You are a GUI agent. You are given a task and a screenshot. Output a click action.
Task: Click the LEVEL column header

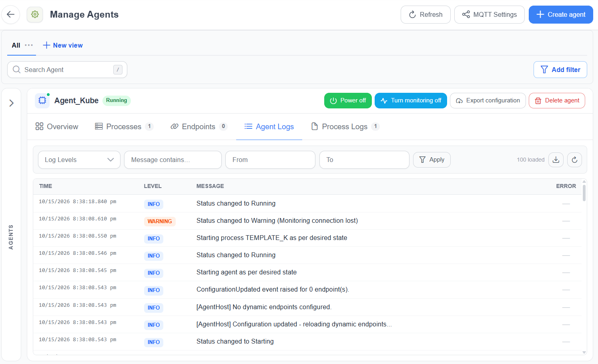(x=153, y=186)
